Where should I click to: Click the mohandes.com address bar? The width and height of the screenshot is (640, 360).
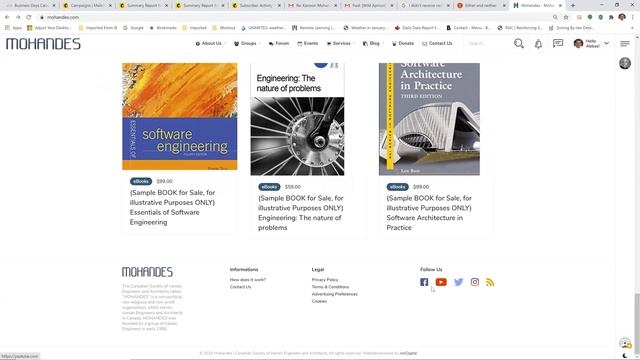[x=294, y=17]
